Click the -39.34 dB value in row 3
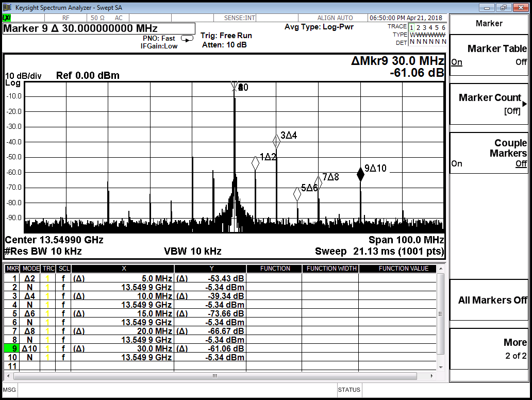 (x=226, y=296)
